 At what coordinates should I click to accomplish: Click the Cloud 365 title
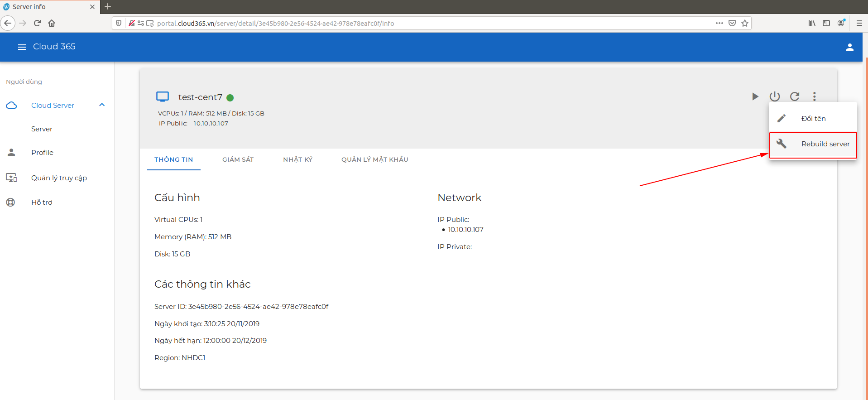click(54, 47)
